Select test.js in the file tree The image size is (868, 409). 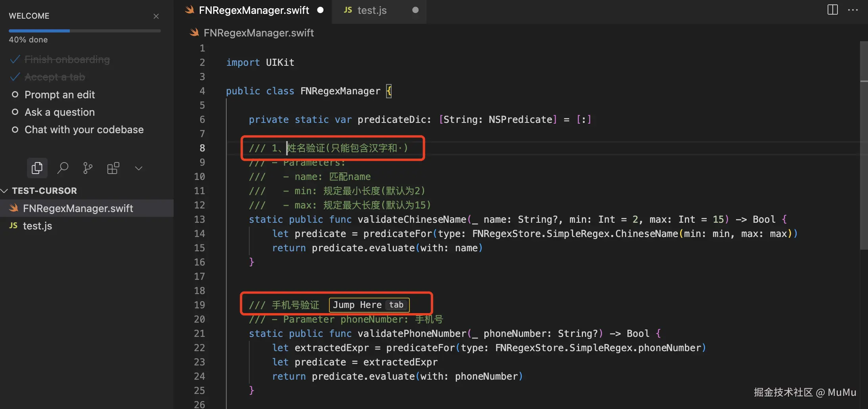point(87,226)
